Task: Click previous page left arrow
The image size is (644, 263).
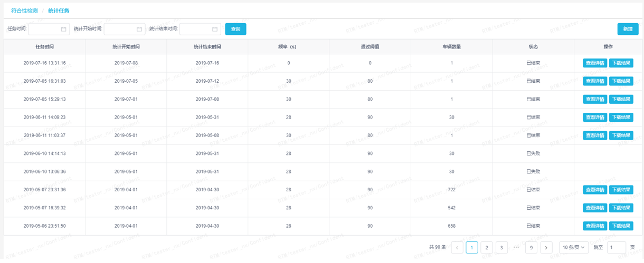Action: [x=457, y=247]
